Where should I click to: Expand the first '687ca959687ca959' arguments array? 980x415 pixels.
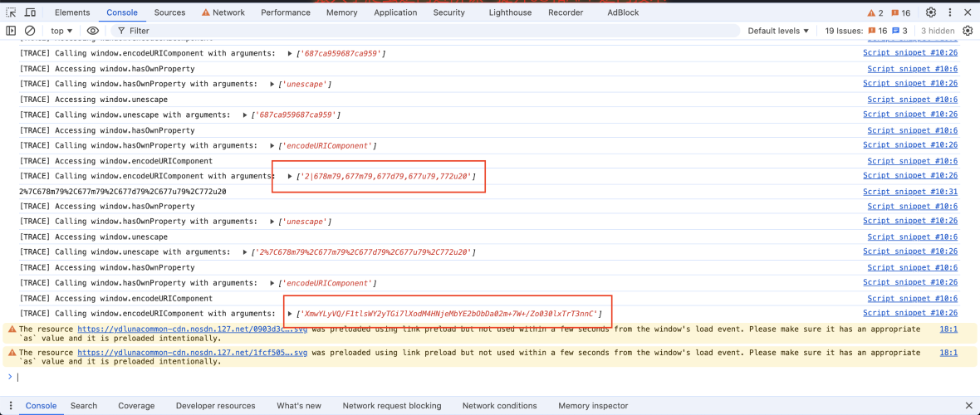tap(290, 53)
